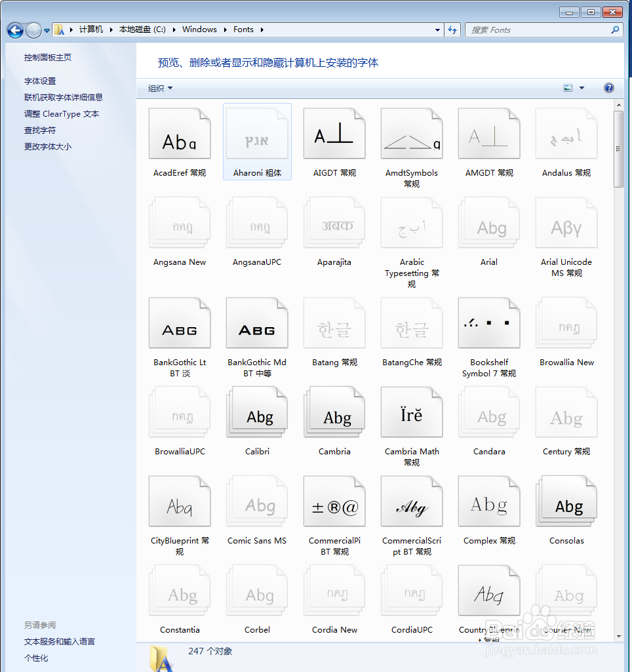Expand the arrow after 计算机 in breadcrumb
This screenshot has height=672, width=632.
(111, 30)
